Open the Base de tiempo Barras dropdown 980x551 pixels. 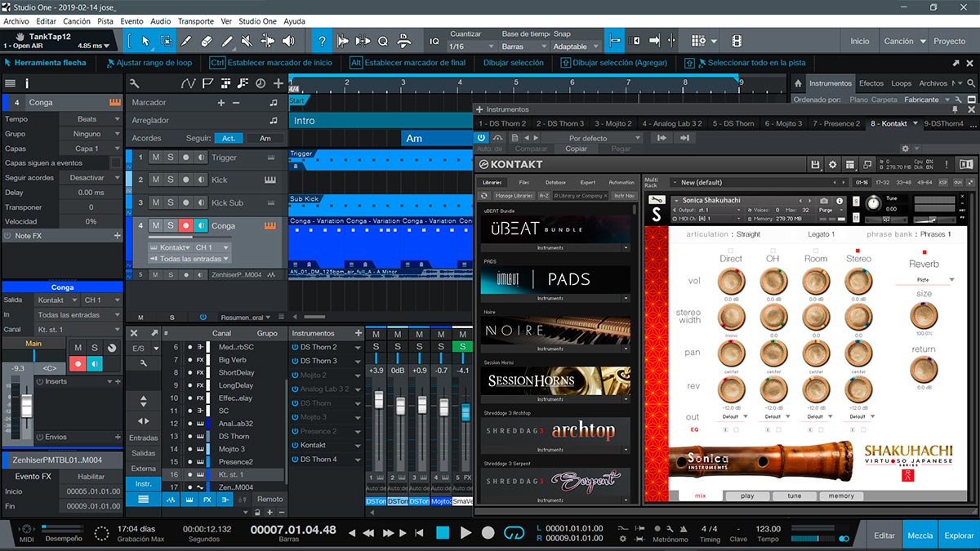click(x=523, y=47)
